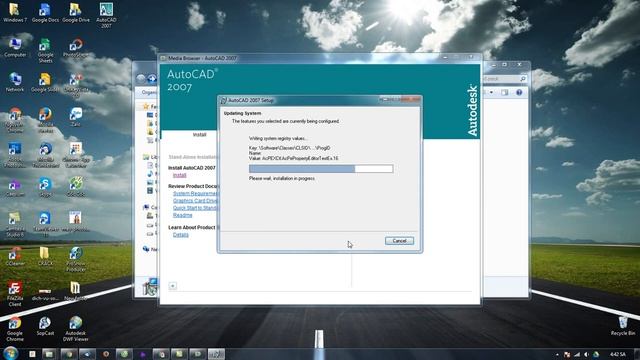Screen dimensions: 640x360
Task: Open the Windows 7 folder on desktop
Action: tap(15, 13)
